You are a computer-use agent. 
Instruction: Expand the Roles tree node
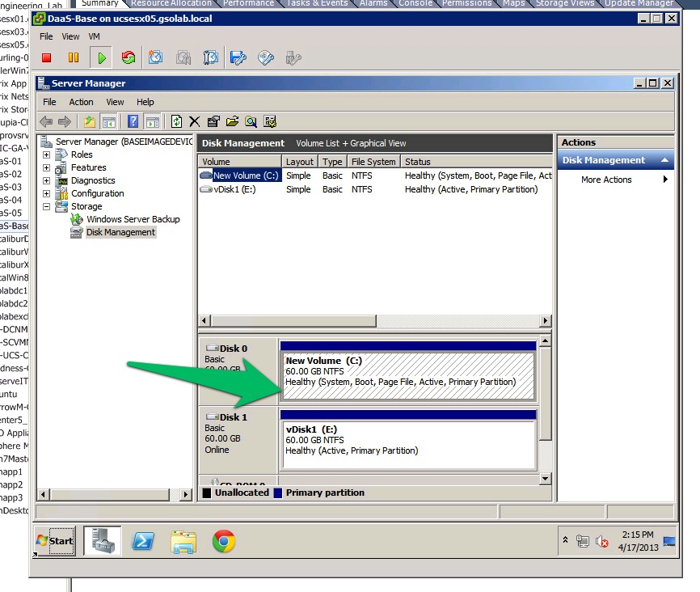[x=46, y=154]
